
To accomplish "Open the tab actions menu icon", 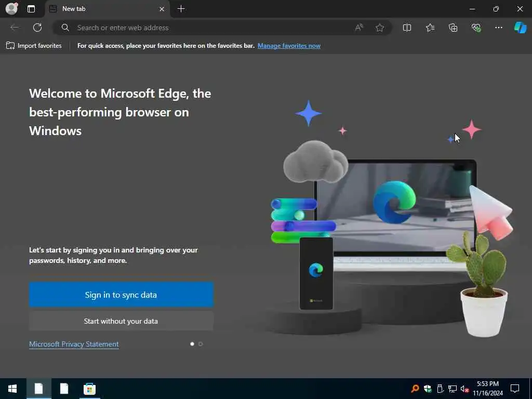I will (31, 9).
